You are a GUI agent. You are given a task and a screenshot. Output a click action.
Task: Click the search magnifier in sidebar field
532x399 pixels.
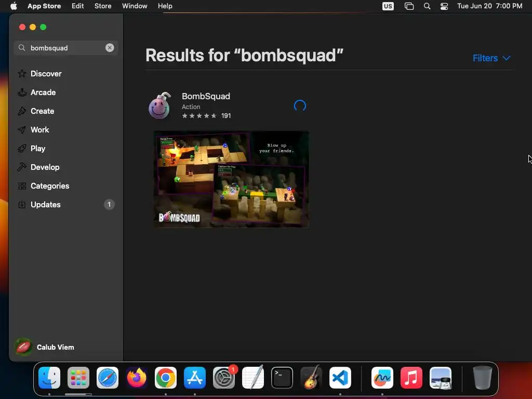tap(22, 48)
